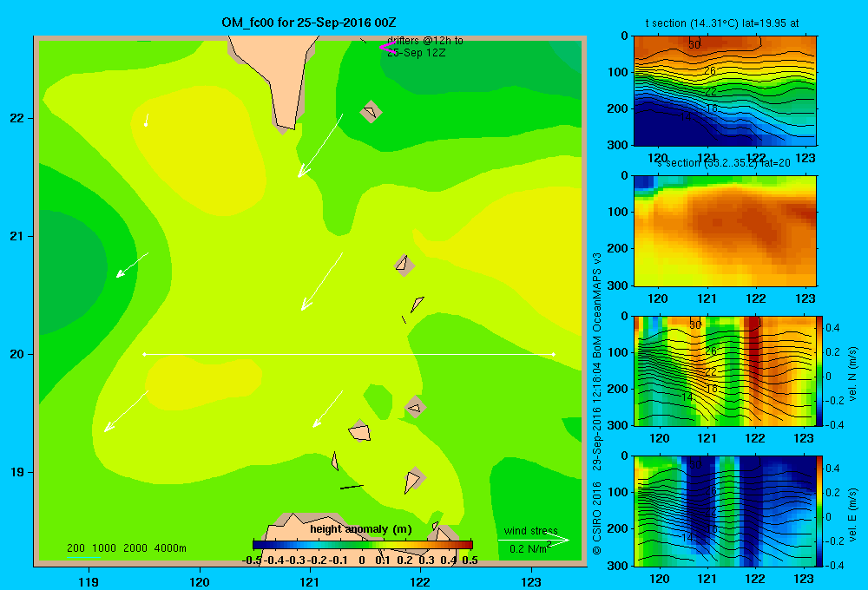Viewport: 868px width, 590px height.
Task: Click the '200 1000 2000 4000m' depth legend
Action: pyautogui.click(x=126, y=548)
